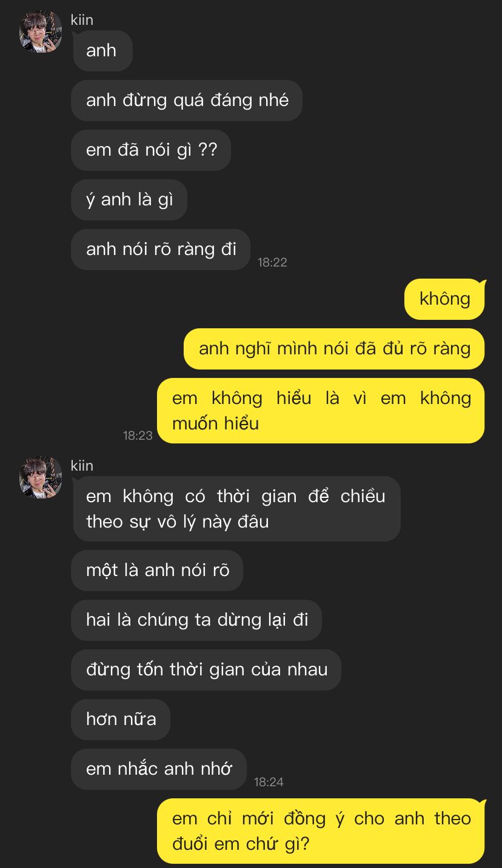Tap kiin's avatar above the second message group
The image size is (502, 868).
click(41, 477)
